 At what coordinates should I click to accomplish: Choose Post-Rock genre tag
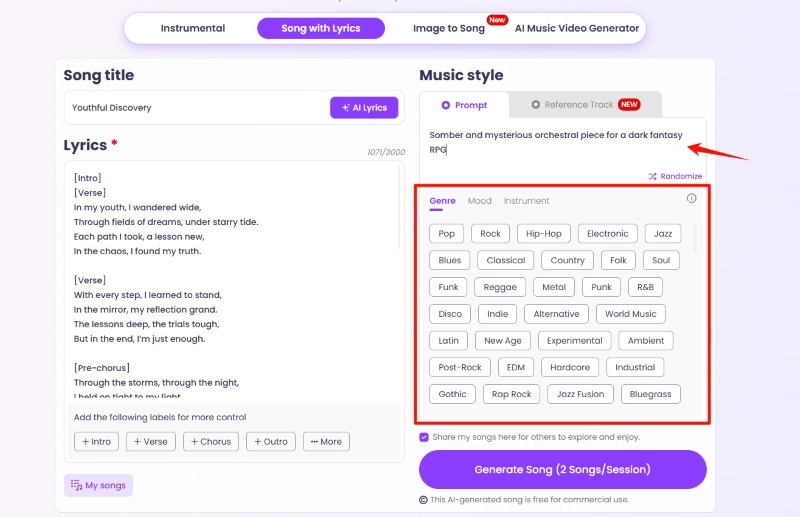point(460,367)
